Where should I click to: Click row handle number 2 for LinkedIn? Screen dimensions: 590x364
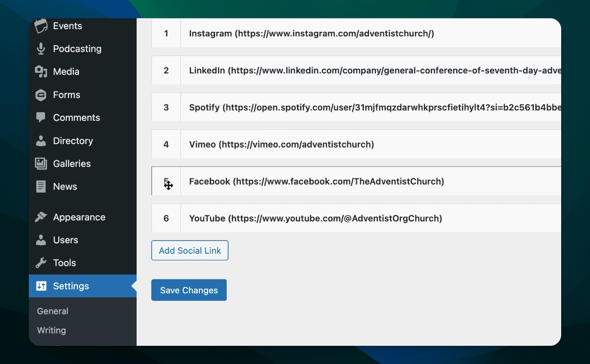pyautogui.click(x=166, y=70)
